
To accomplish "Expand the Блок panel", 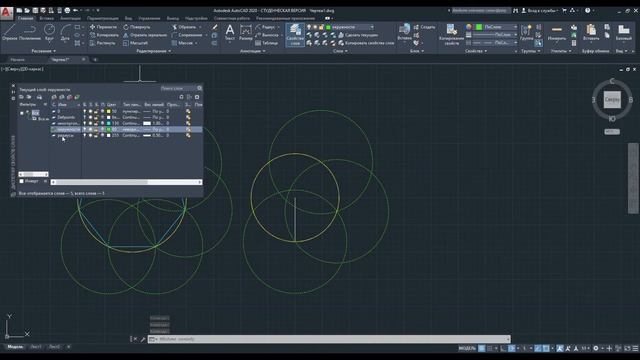I will pos(417,51).
